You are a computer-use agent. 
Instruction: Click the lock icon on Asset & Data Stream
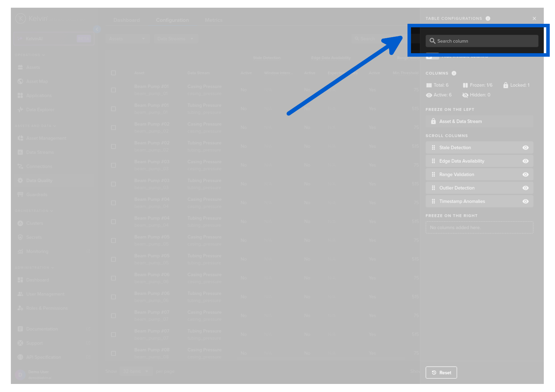click(x=433, y=121)
